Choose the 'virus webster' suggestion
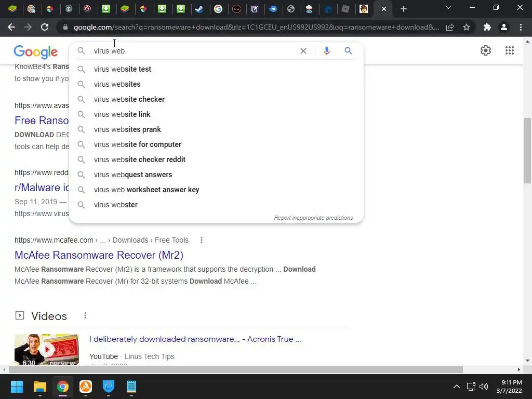 coord(216,205)
